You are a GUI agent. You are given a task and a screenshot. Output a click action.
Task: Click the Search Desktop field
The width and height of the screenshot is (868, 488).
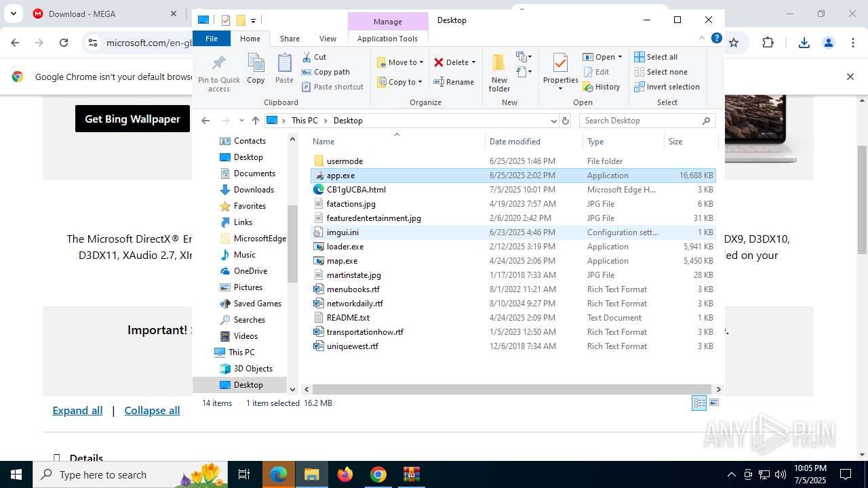647,121
